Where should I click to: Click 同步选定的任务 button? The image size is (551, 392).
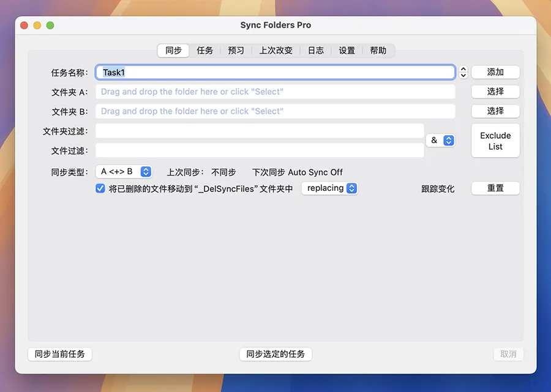coord(275,354)
